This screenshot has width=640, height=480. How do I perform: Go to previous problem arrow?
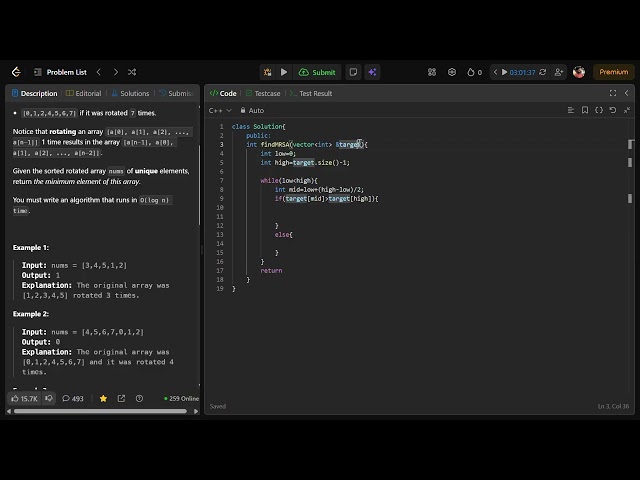pyautogui.click(x=99, y=72)
